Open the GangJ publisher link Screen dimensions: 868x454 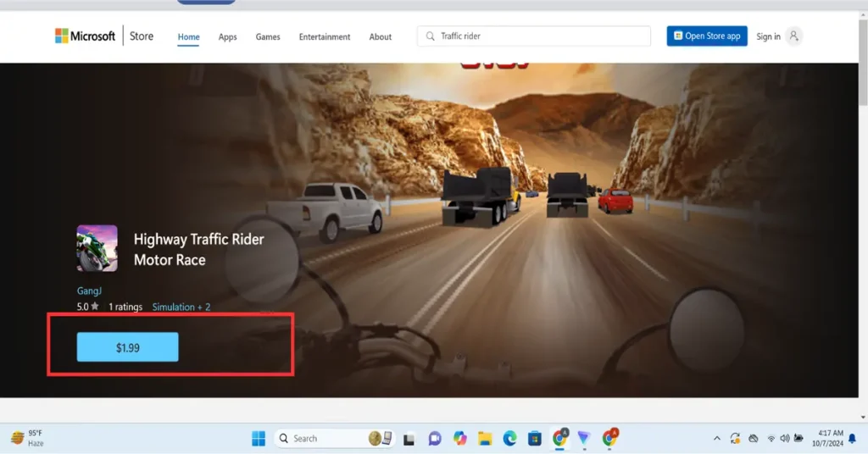click(x=89, y=291)
